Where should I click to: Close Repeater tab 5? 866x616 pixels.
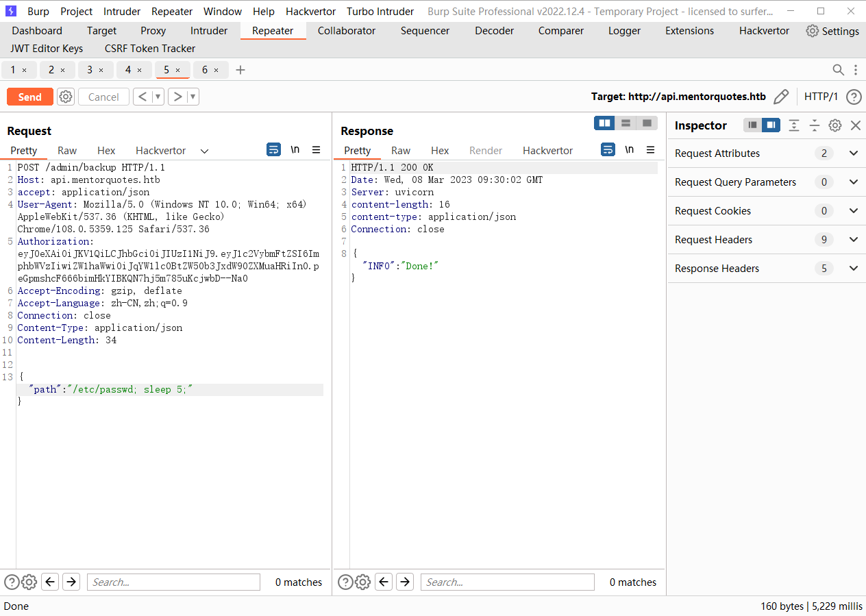178,70
